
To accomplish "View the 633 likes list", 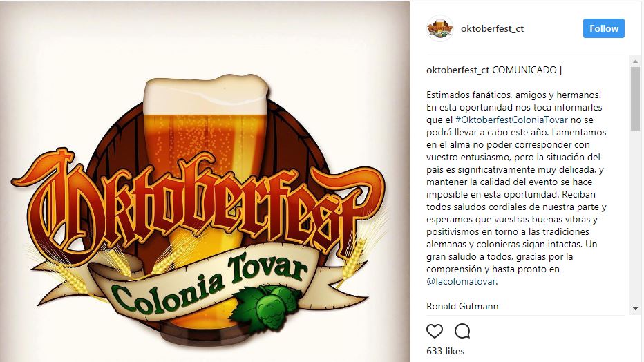I will tap(445, 352).
